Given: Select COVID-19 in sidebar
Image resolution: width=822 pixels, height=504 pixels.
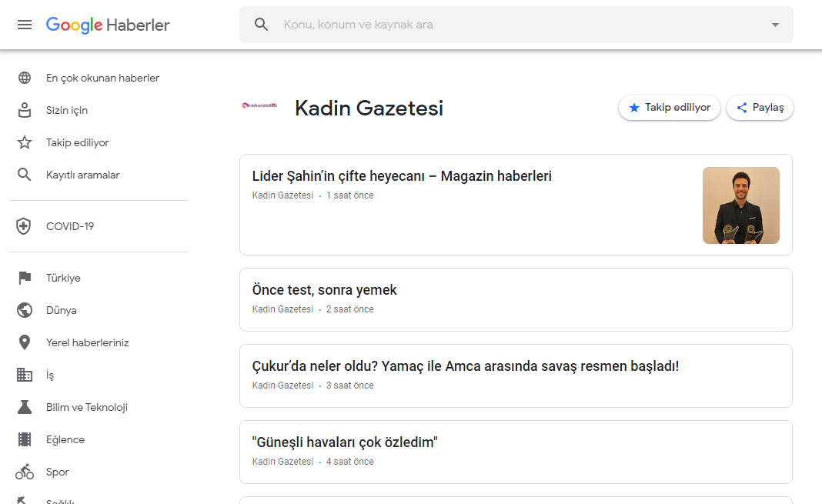Looking at the screenshot, I should (70, 226).
